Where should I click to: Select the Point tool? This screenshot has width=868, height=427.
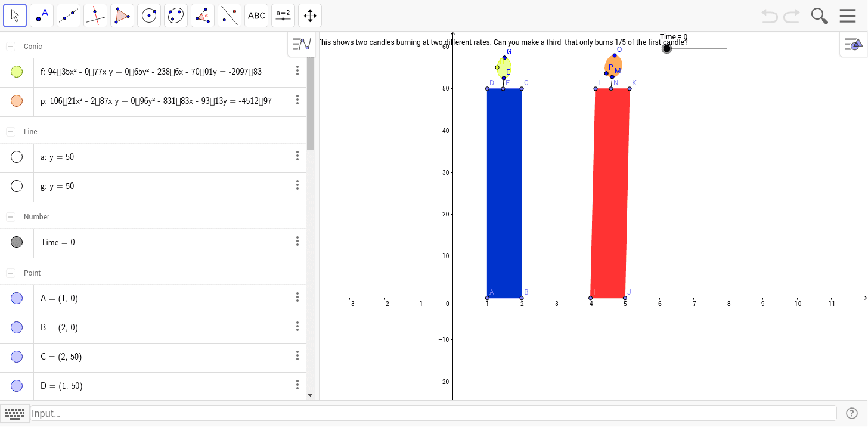[42, 16]
